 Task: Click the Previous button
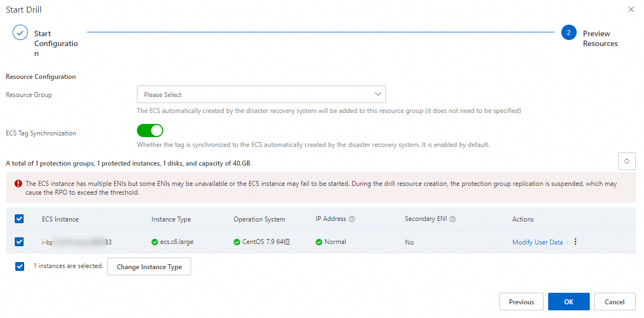tap(521, 302)
